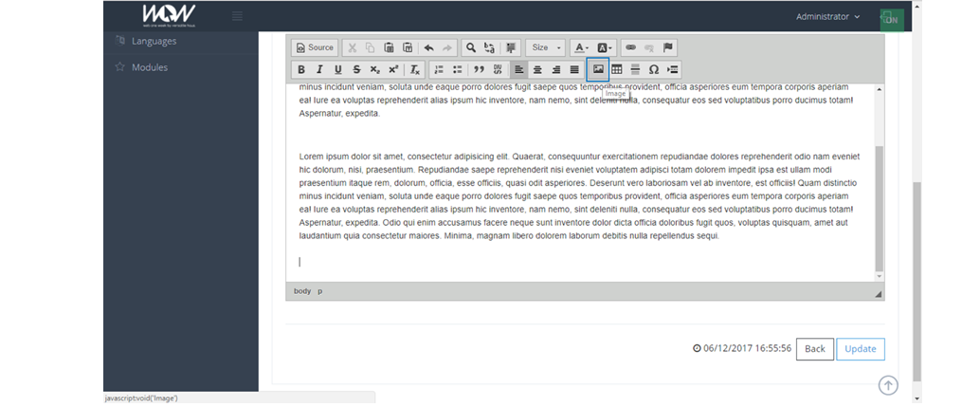Toggle superscript formatting
Screen dimensions: 980x407
[393, 69]
